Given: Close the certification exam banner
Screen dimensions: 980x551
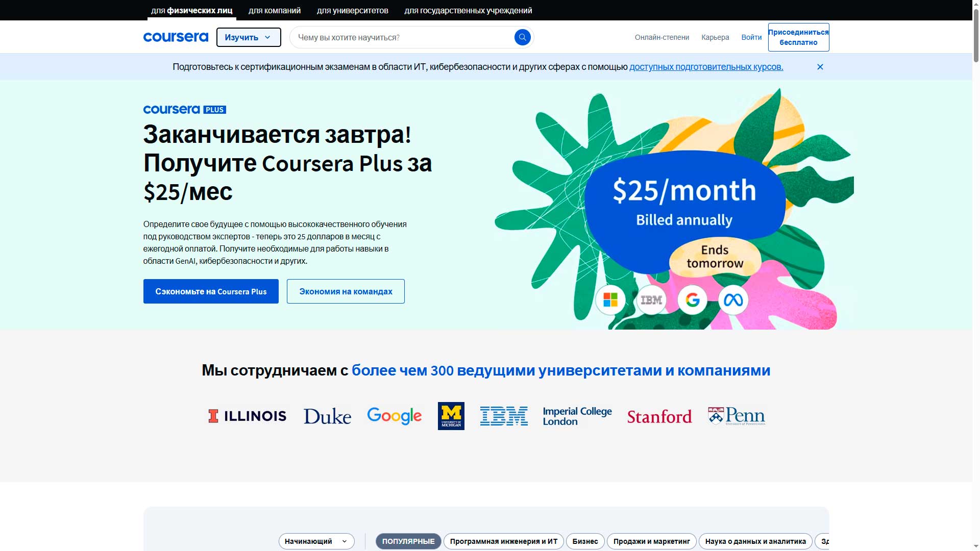Looking at the screenshot, I should [820, 67].
